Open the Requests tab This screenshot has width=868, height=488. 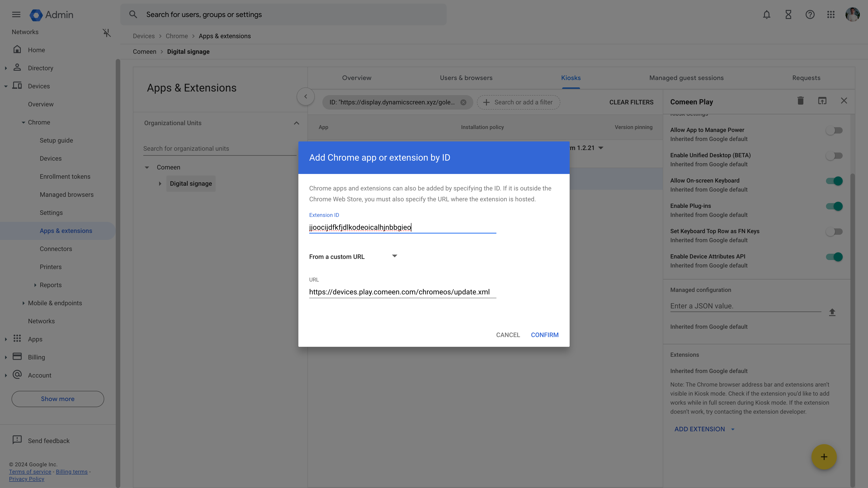(x=806, y=78)
